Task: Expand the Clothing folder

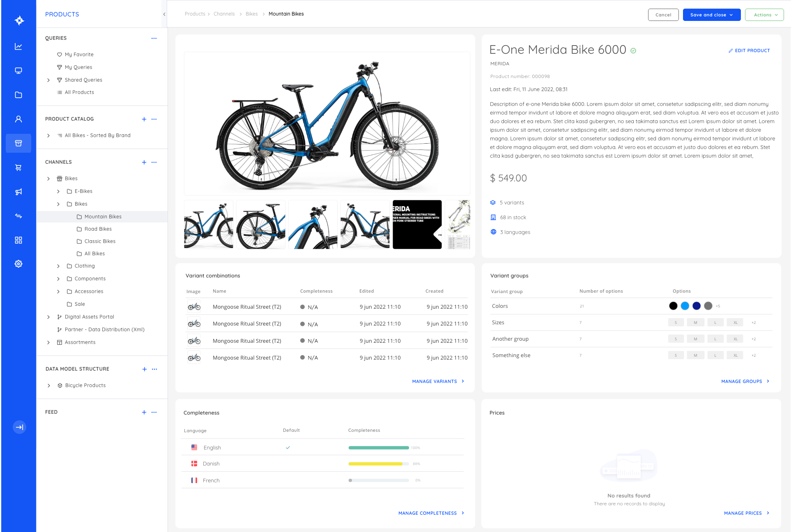Action: [x=58, y=266]
